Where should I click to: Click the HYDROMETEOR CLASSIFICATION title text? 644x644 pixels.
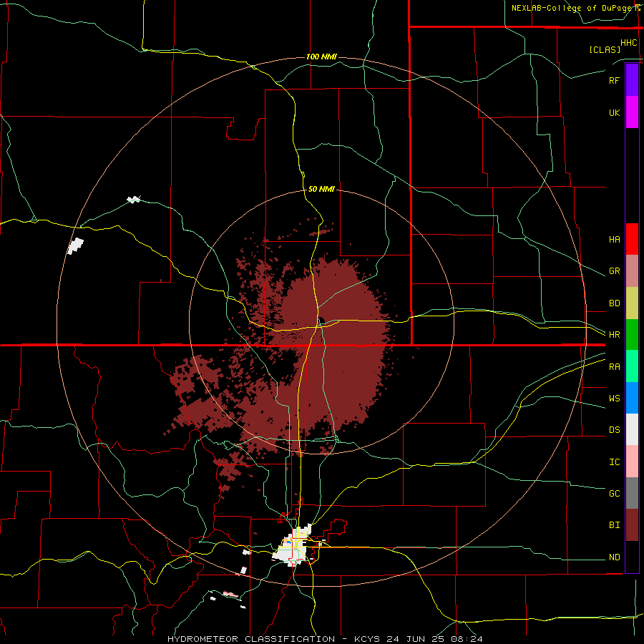coord(251,639)
